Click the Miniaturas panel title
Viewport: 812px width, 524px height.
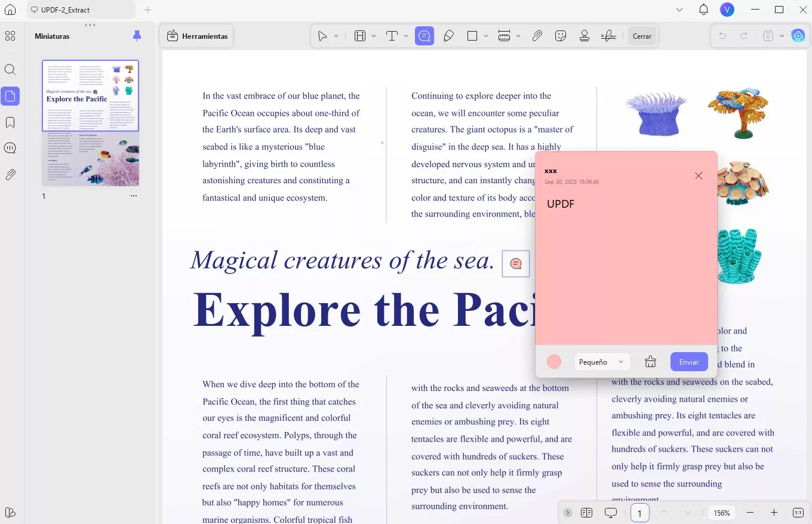coord(52,36)
